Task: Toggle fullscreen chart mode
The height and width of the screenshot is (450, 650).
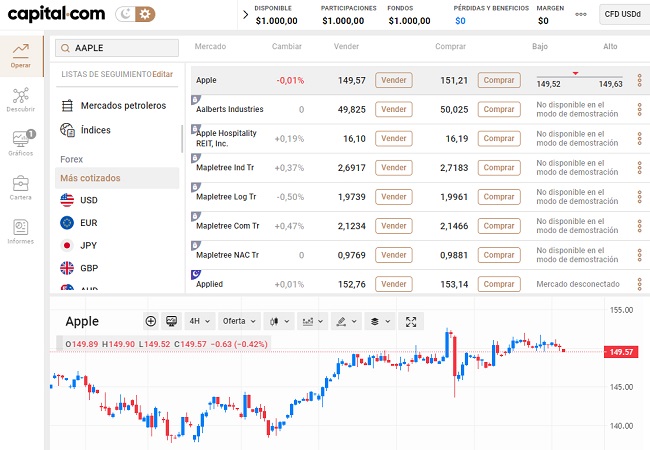Action: point(411,321)
